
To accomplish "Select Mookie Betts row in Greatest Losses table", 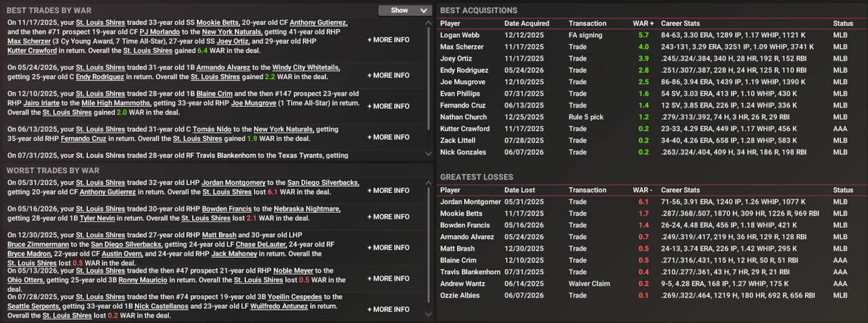I will 652,213.
